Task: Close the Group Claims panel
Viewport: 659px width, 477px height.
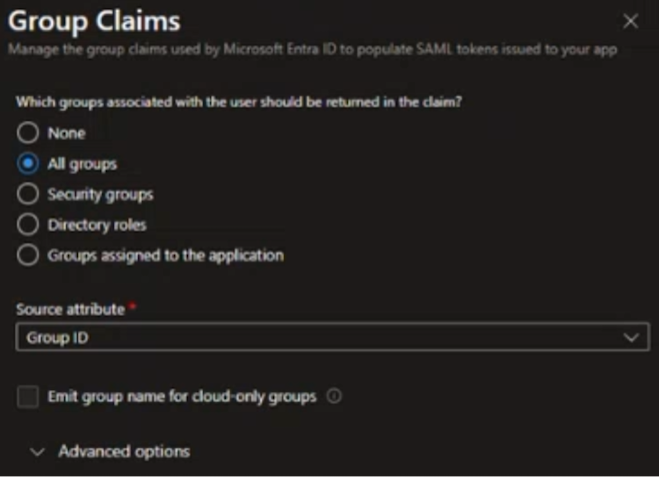Action: pos(630,21)
